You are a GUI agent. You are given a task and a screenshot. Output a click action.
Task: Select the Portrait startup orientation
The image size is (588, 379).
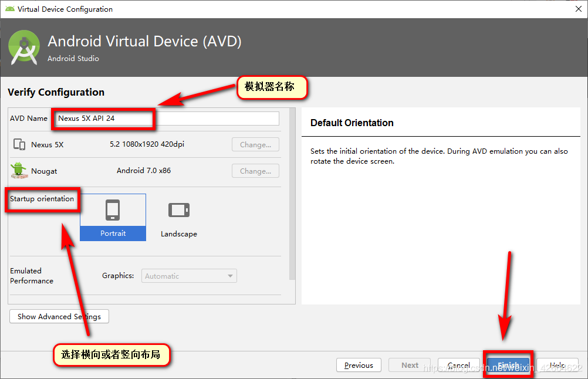point(113,218)
